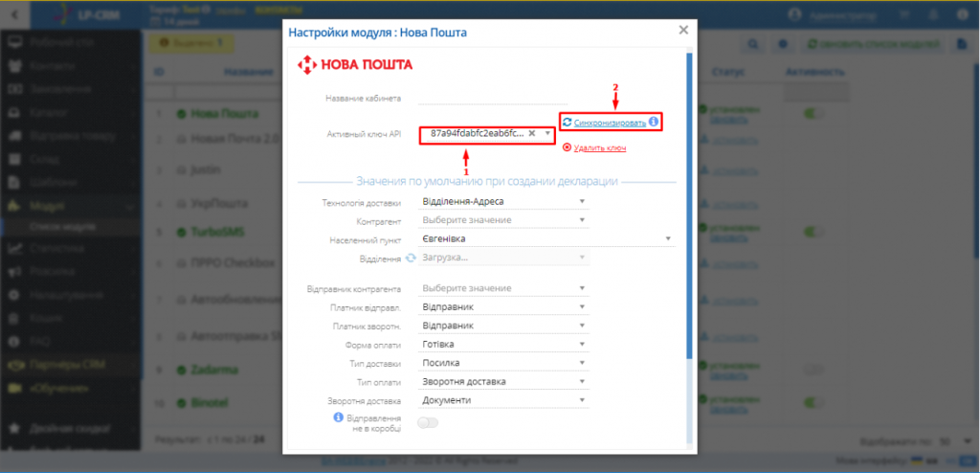Click the dialog's vertical scrollbar
This screenshot has height=473, width=980.
(x=689, y=207)
